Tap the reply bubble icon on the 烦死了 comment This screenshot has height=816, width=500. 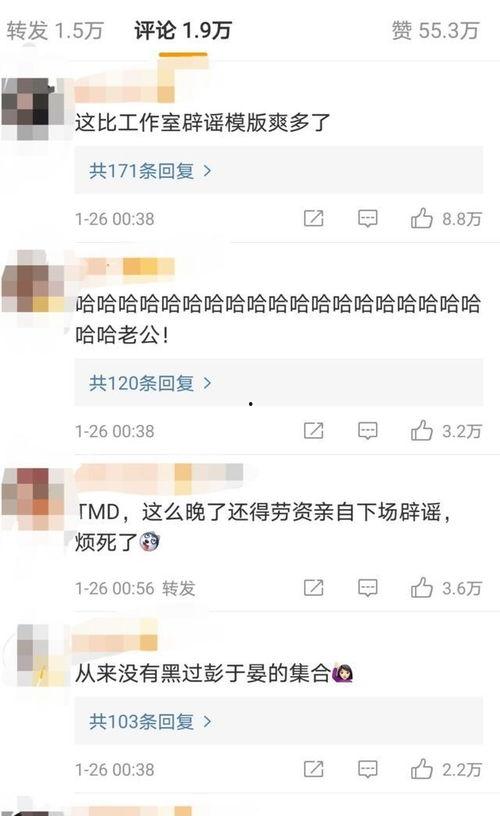pos(367,588)
